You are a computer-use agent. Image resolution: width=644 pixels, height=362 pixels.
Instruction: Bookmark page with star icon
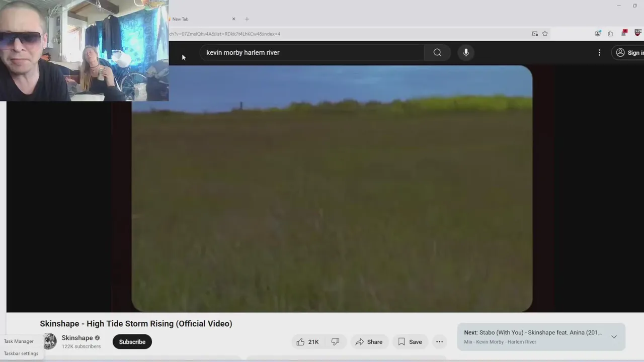[x=545, y=34]
